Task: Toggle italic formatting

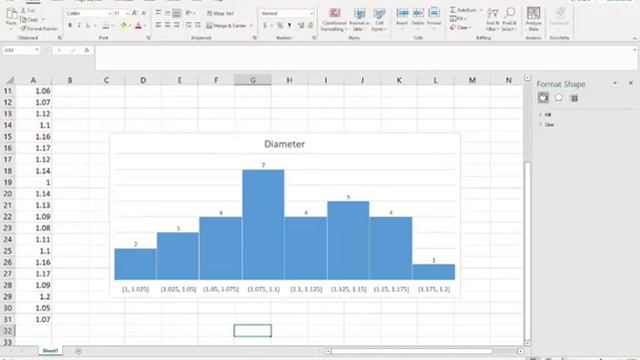Action: point(79,26)
